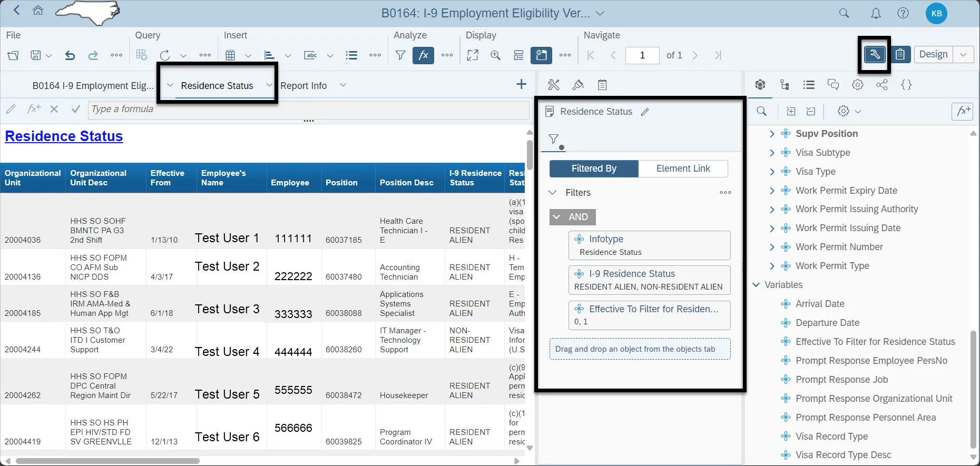Open the notifications bell icon
Screen dimensions: 980x466
[876, 14]
